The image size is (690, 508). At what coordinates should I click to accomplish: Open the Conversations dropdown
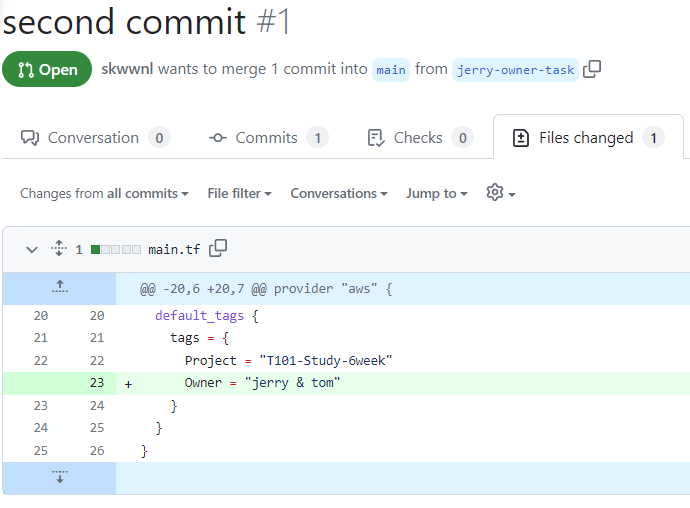(x=339, y=193)
